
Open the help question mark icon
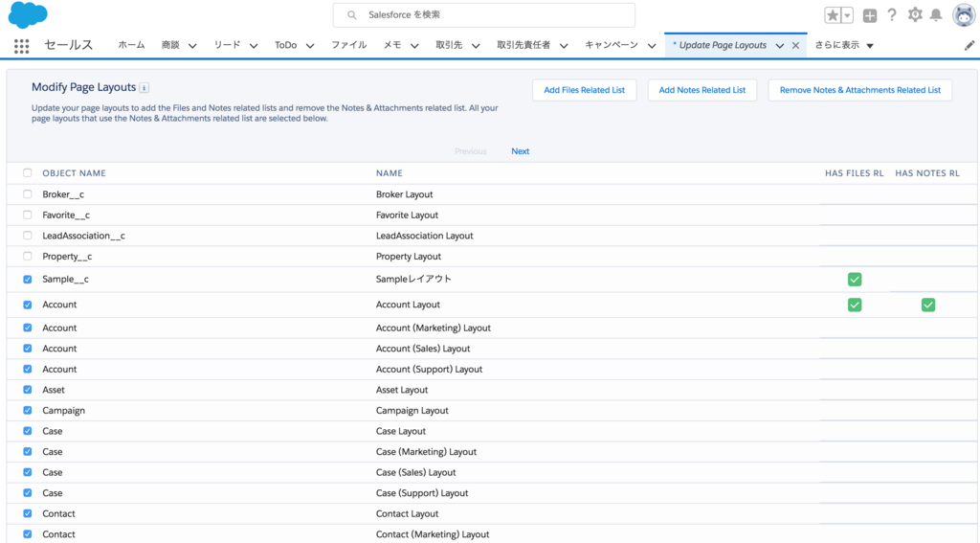[892, 15]
